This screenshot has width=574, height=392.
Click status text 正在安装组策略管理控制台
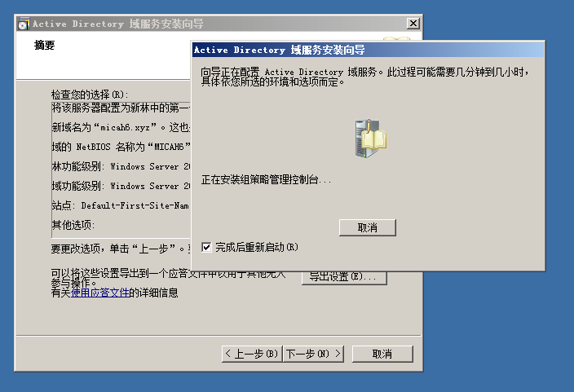click(266, 180)
